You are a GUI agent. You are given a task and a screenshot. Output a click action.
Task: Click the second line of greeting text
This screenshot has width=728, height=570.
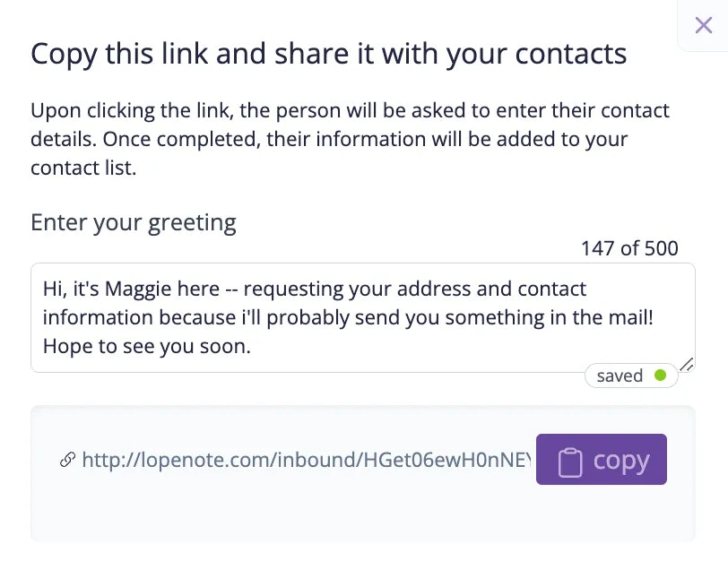click(x=348, y=318)
